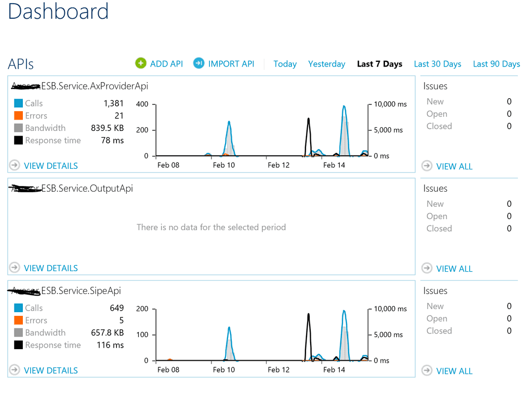The image size is (532, 399).
Task: Select the Yesterday time range
Action: click(327, 64)
